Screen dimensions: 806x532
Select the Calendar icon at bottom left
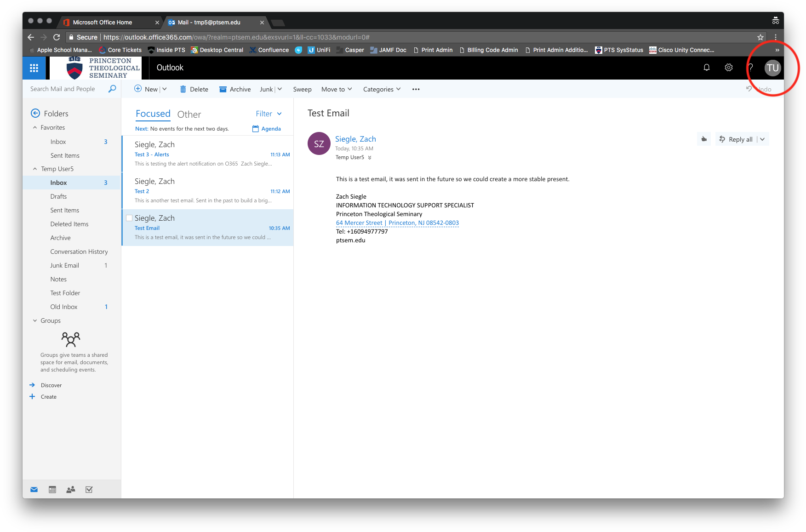click(52, 489)
